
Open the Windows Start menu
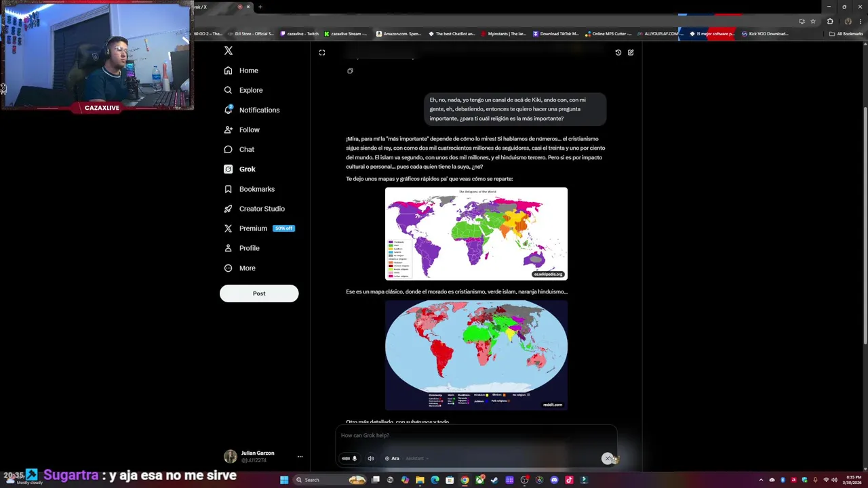(284, 480)
